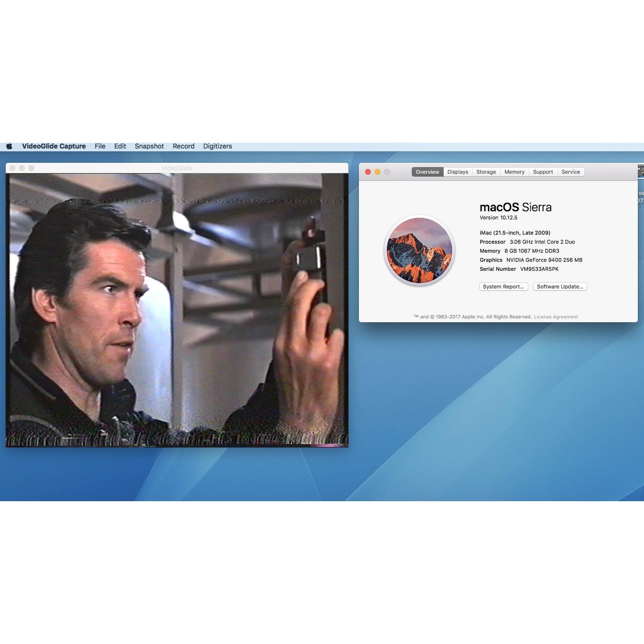The height and width of the screenshot is (644, 644).
Task: Click the Software Update... button
Action: 560,287
